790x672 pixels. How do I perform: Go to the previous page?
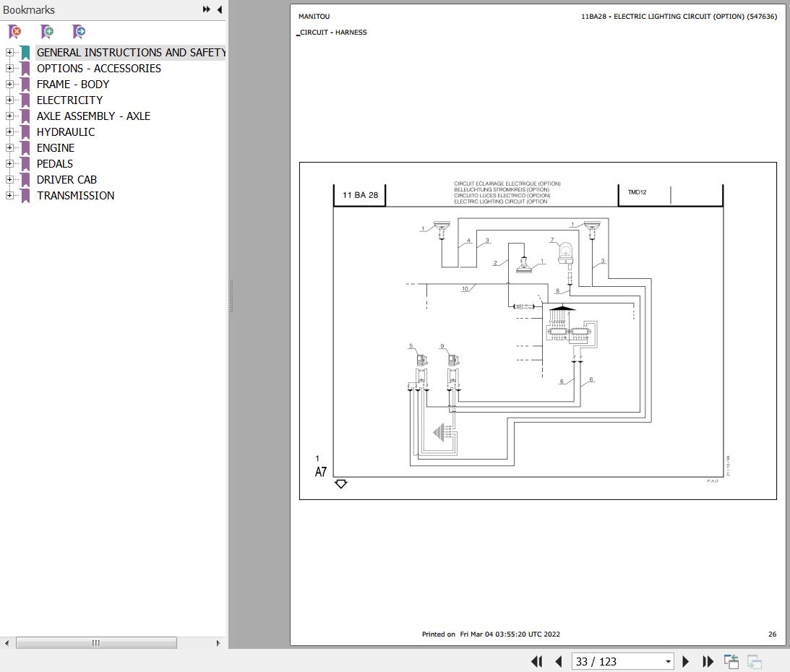[558, 661]
